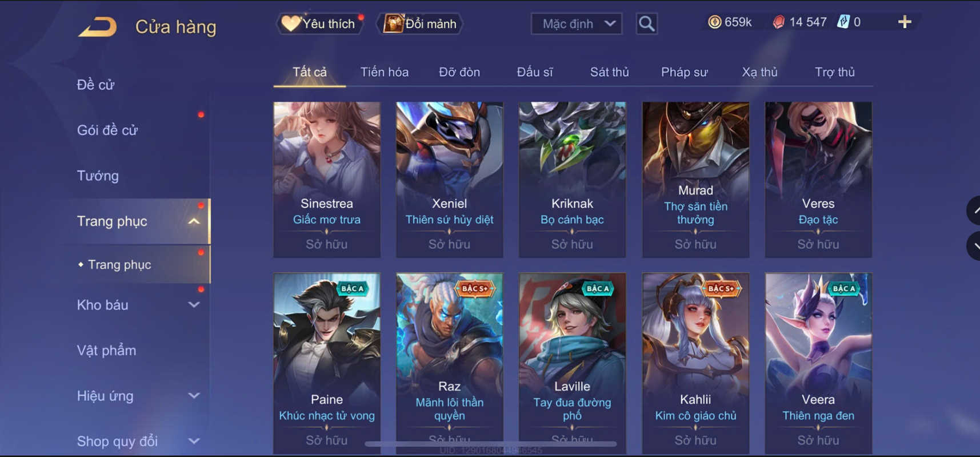Viewport: 980px width, 457px height.
Task: Switch to the Sát thủ tab
Action: (609, 72)
